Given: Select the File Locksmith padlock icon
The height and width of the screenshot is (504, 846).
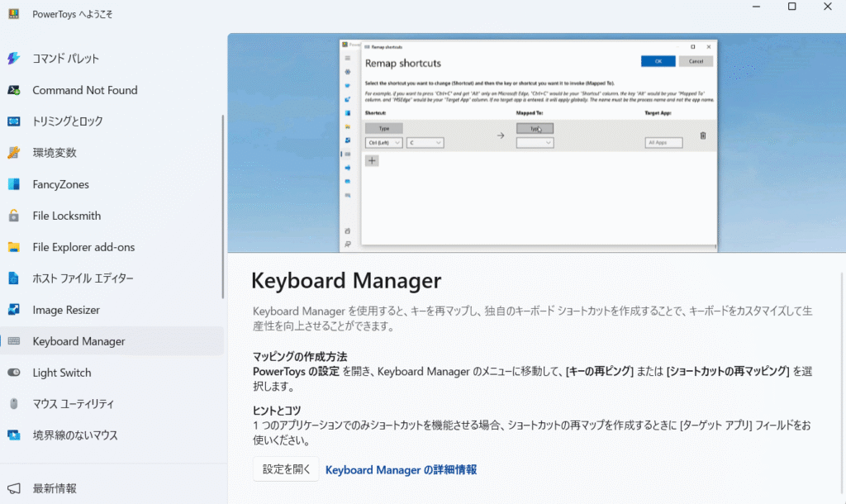Looking at the screenshot, I should coord(14,216).
